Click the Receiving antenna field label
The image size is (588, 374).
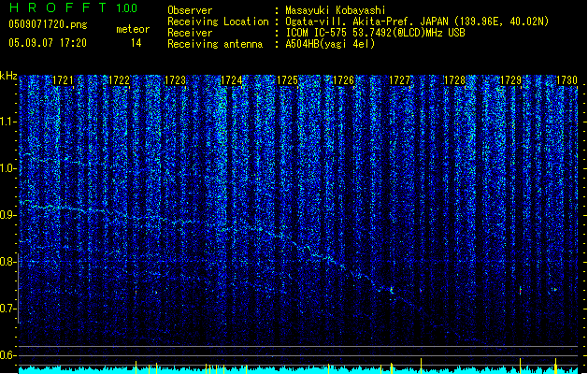pos(215,44)
